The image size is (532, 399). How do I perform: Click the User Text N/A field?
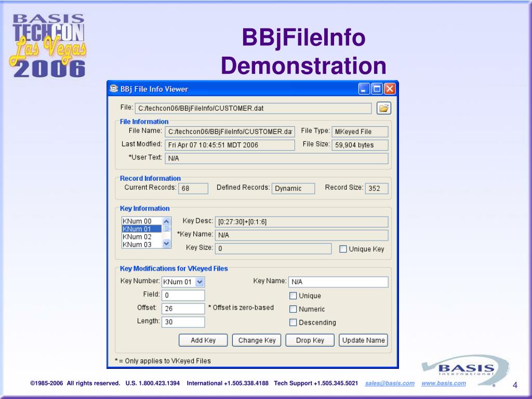pos(276,158)
